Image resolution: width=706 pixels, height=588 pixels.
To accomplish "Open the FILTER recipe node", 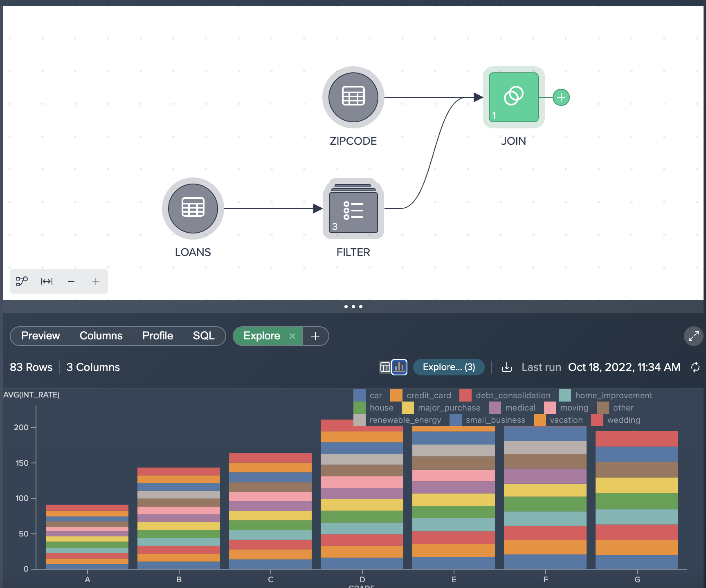I will point(353,209).
